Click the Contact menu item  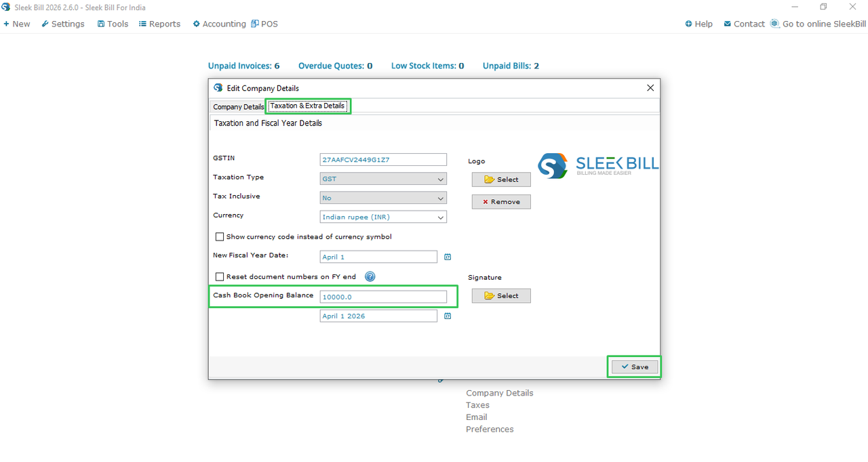point(744,24)
